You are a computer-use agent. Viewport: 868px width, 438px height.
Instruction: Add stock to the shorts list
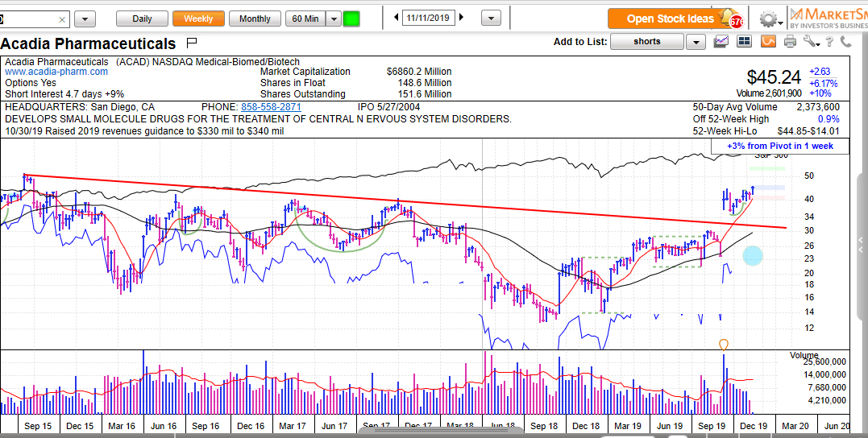point(647,42)
